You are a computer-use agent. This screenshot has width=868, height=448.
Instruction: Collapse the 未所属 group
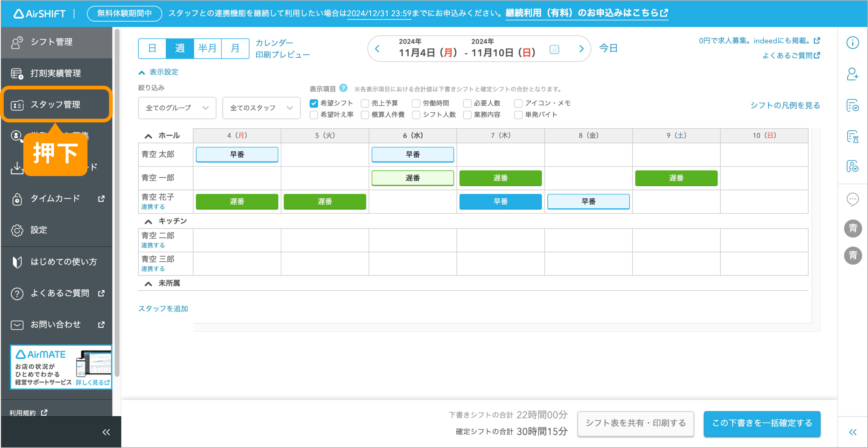(148, 284)
